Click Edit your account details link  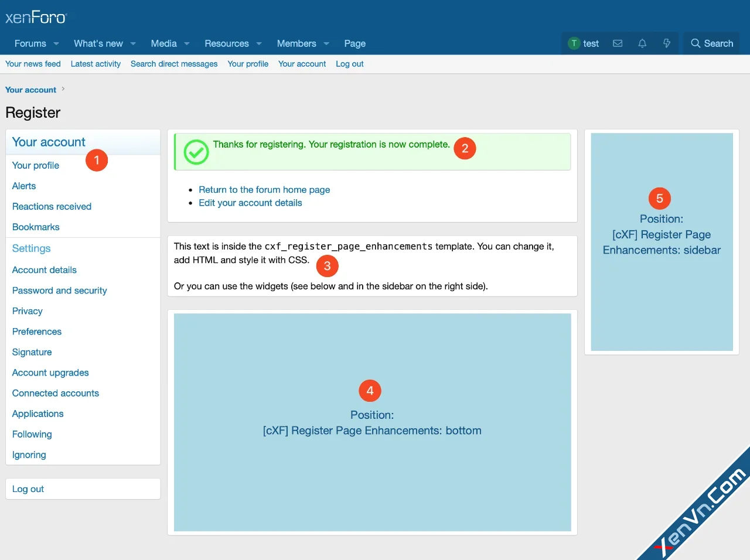250,203
